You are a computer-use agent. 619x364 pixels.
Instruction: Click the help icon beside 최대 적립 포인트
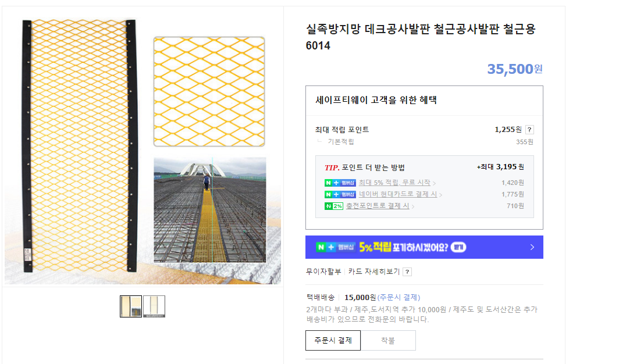tap(529, 130)
